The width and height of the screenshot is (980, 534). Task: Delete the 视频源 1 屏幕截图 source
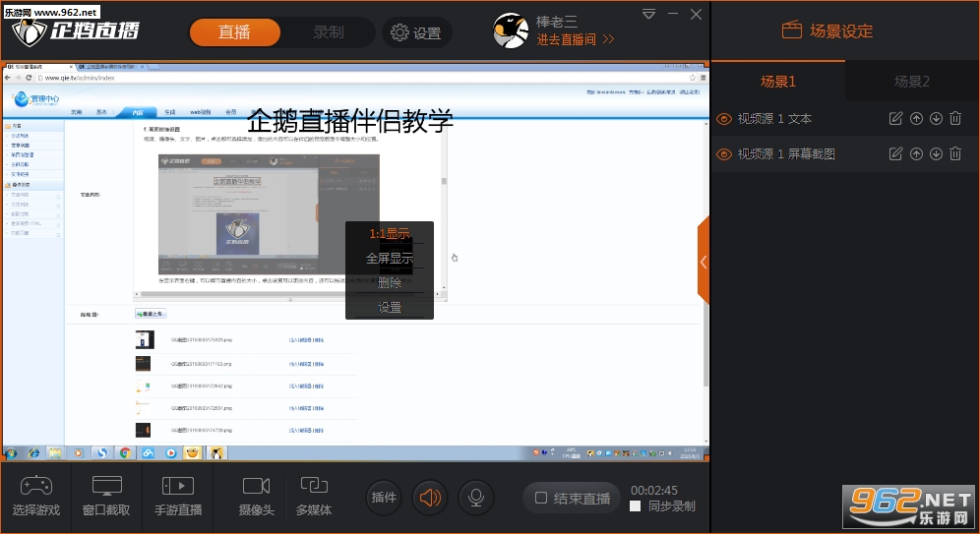[955, 153]
